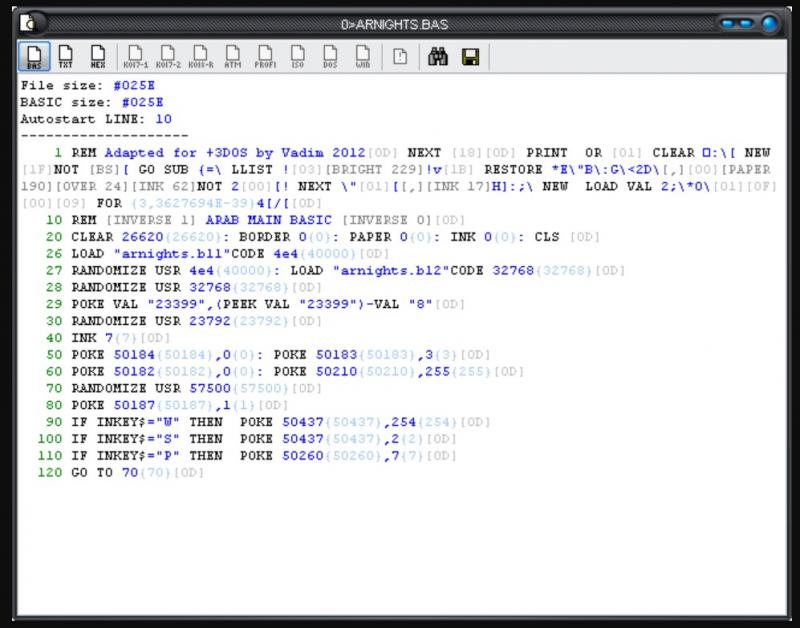Click the round blue title bar button
The image size is (800, 628).
(770, 22)
